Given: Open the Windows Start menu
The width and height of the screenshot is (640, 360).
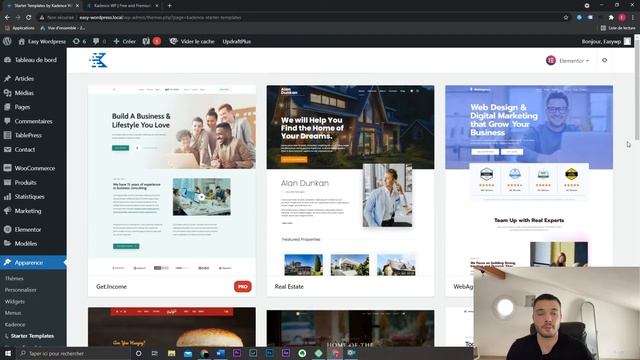Looking at the screenshot, I should coord(8,353).
